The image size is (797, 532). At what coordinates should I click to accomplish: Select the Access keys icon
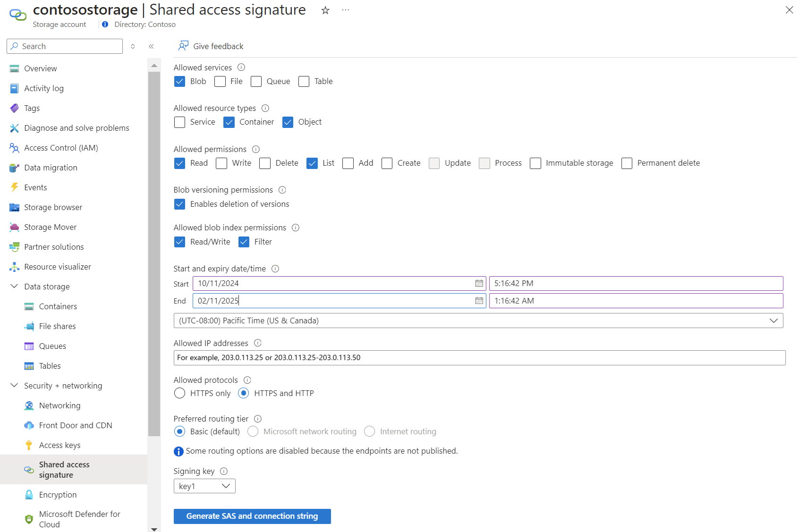click(29, 445)
